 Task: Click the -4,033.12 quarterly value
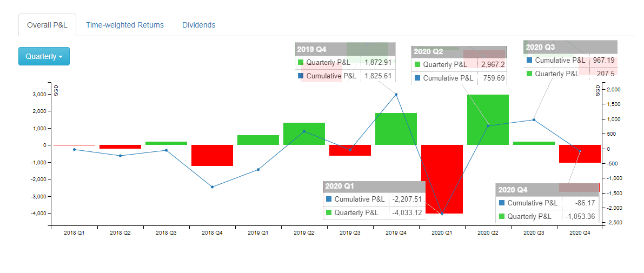(x=407, y=212)
